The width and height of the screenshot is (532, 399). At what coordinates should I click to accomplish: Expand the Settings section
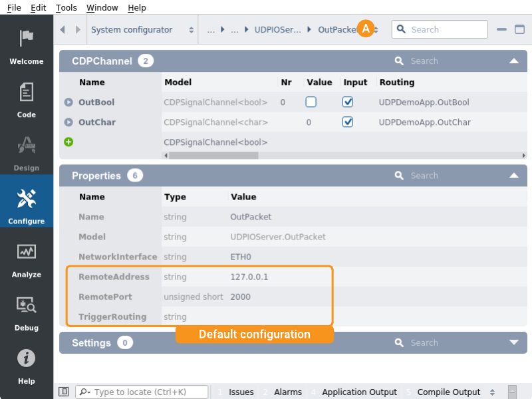coord(513,342)
